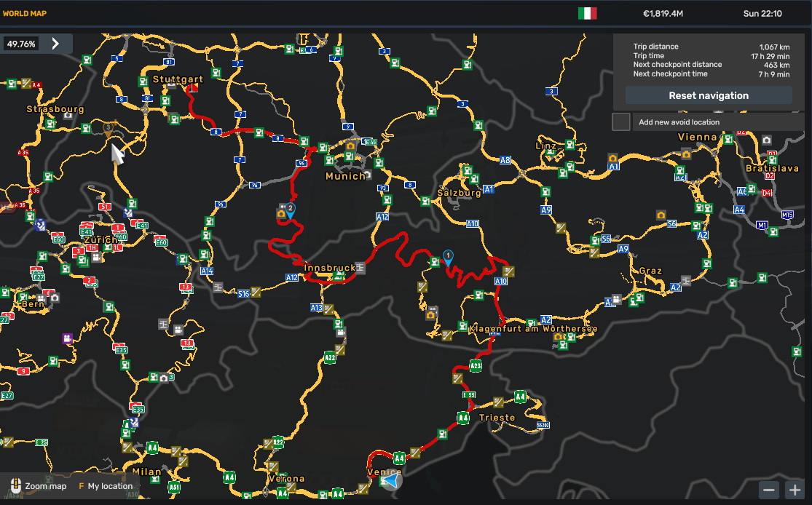Click the Innsbruck city label

click(330, 268)
